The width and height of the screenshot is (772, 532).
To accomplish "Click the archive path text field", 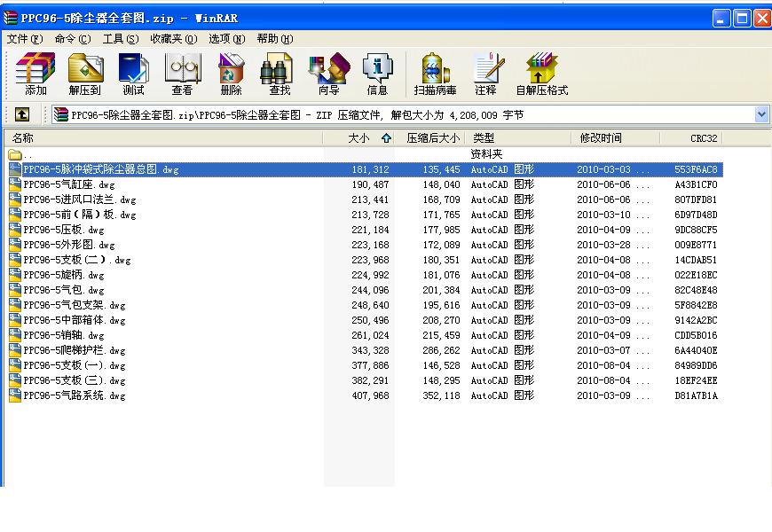I will point(404,114).
